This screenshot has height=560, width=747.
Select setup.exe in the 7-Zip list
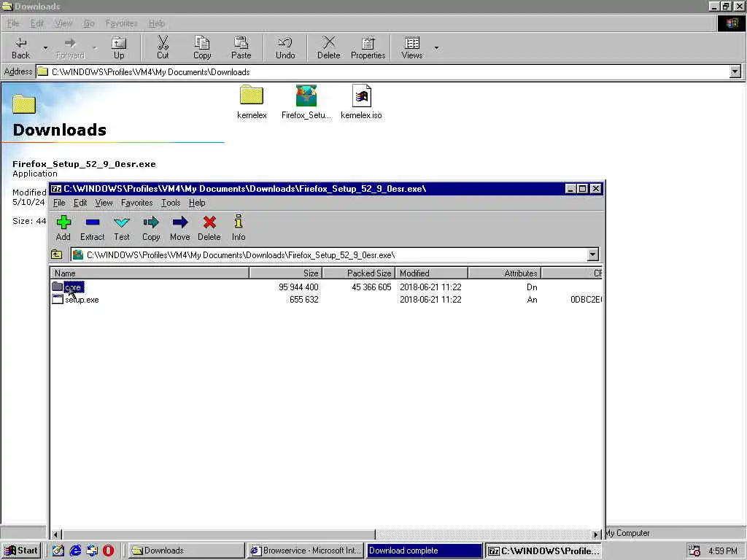tap(76, 300)
